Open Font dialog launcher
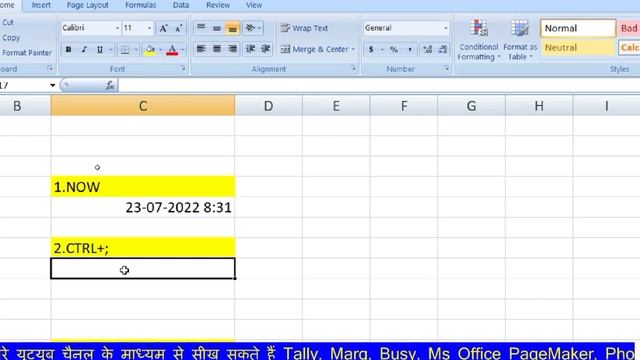 tap(183, 68)
